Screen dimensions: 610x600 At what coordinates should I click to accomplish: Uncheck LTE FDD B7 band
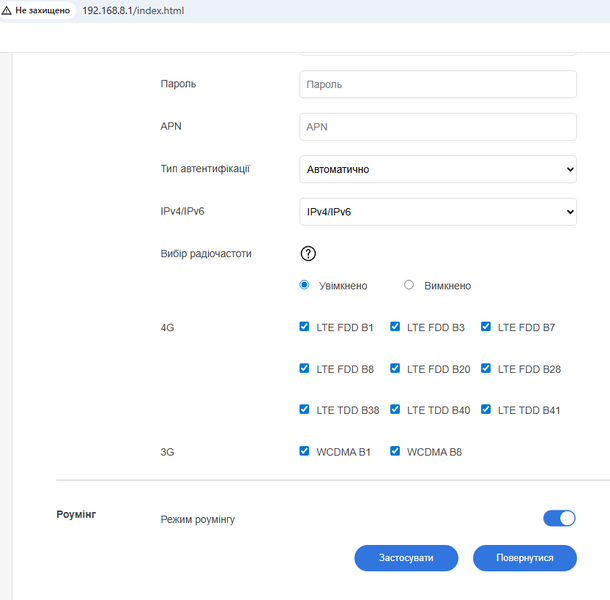point(486,326)
